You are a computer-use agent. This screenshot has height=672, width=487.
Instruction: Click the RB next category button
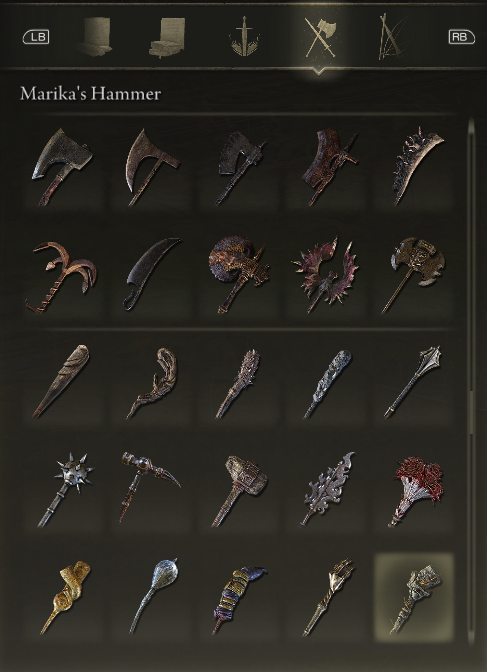pyautogui.click(x=461, y=37)
